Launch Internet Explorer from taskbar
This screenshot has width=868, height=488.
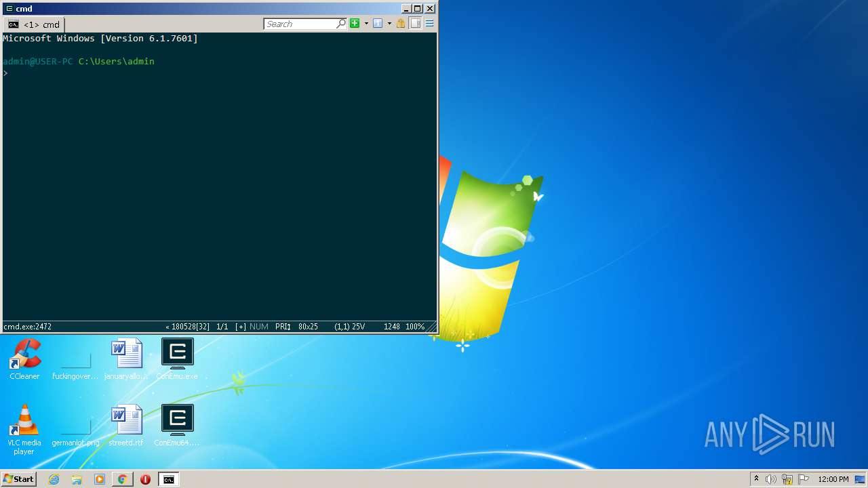[x=54, y=479]
